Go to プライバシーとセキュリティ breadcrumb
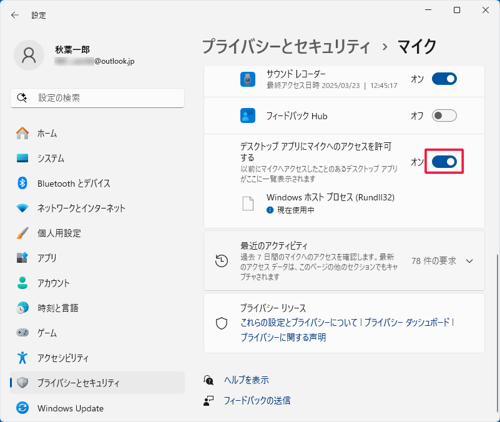This screenshot has width=500, height=422. (x=286, y=46)
